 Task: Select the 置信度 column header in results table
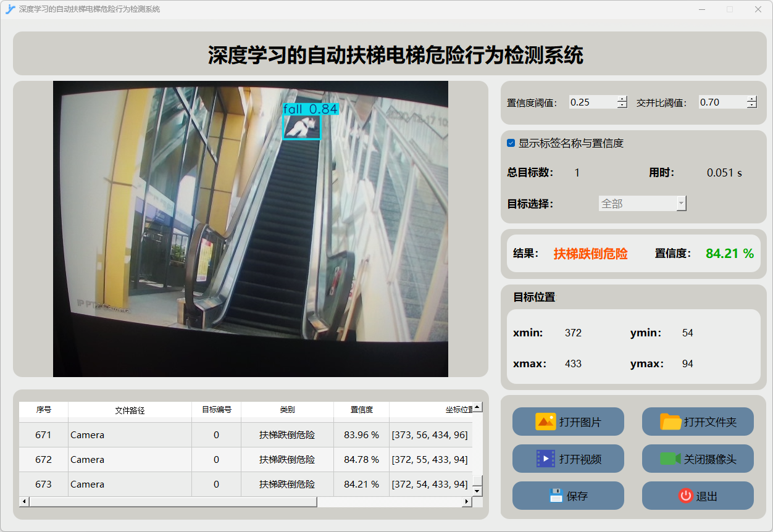tap(361, 410)
